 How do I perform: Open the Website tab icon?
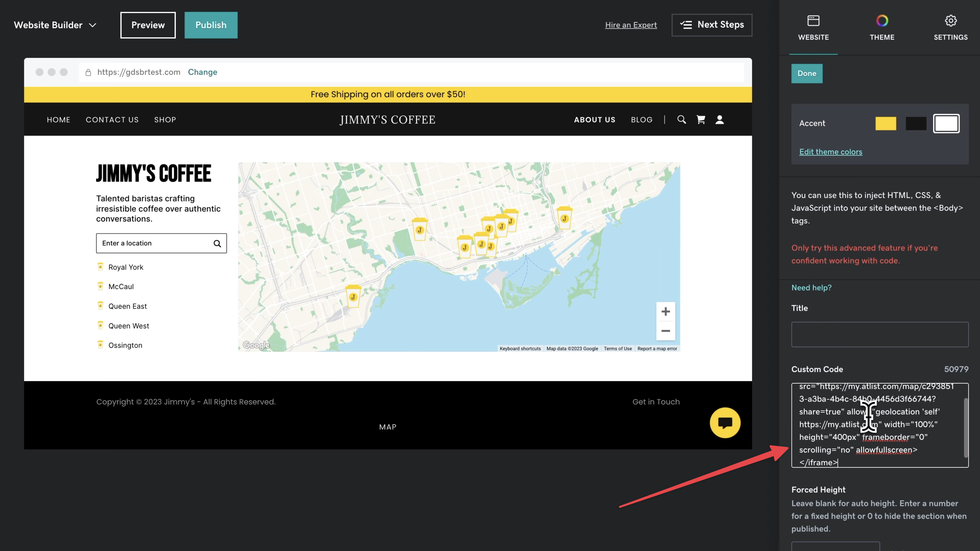coord(813,21)
